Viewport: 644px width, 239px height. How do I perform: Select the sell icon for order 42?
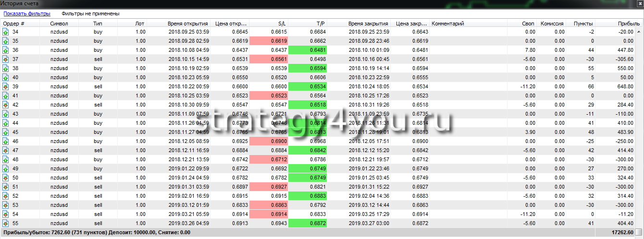point(6,105)
